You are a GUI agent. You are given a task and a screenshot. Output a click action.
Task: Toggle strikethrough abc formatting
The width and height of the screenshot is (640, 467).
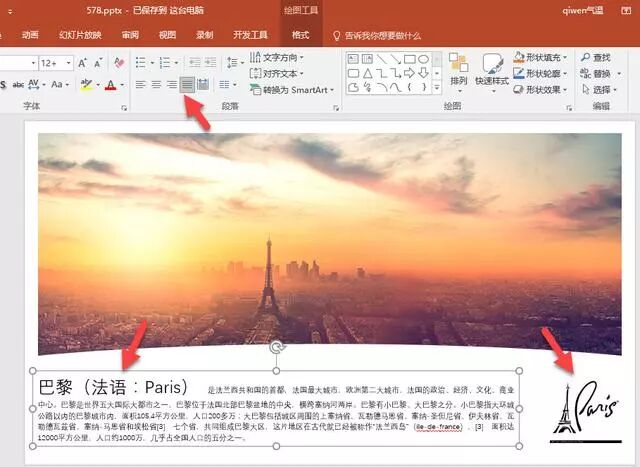click(18, 85)
